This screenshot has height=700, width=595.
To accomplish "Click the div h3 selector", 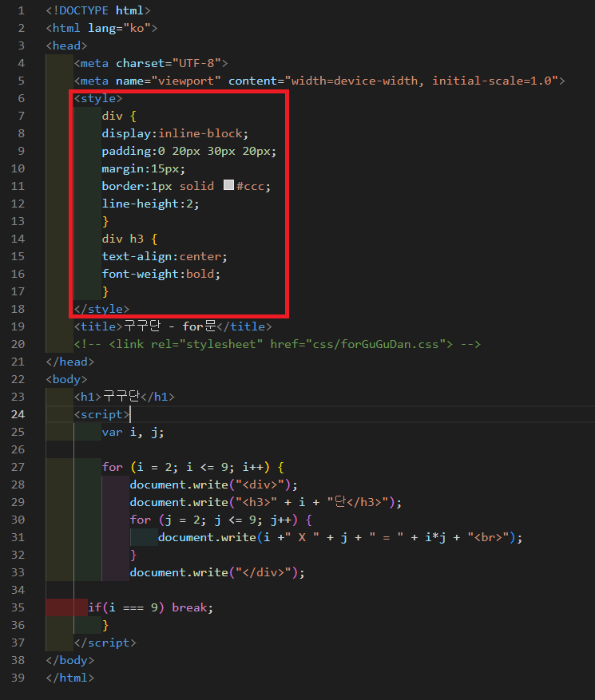I will pyautogui.click(x=123, y=239).
